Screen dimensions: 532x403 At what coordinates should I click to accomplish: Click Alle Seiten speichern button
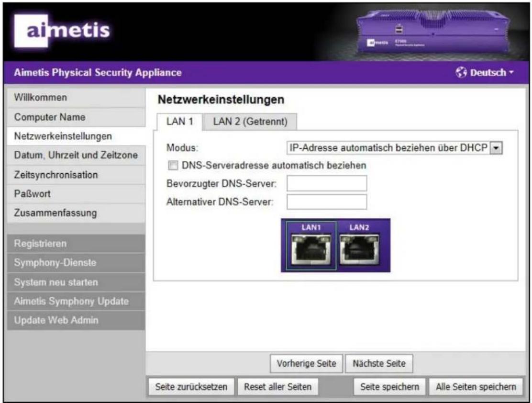click(476, 387)
